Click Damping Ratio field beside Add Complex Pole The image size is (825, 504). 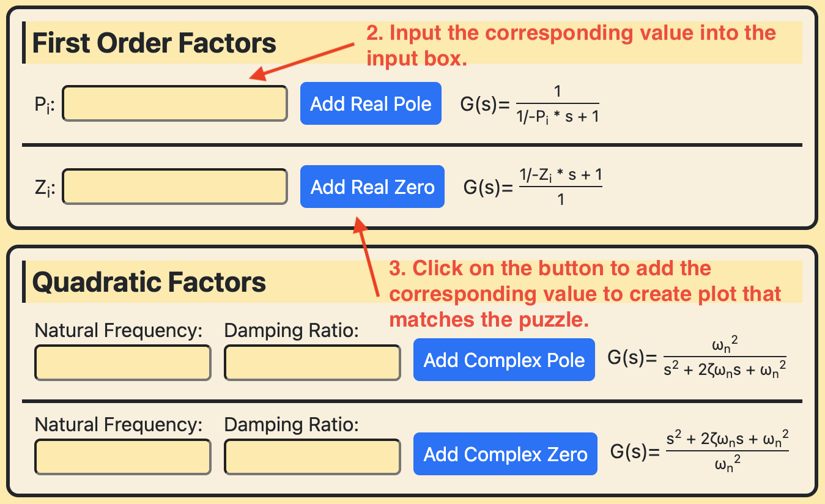pyautogui.click(x=313, y=363)
